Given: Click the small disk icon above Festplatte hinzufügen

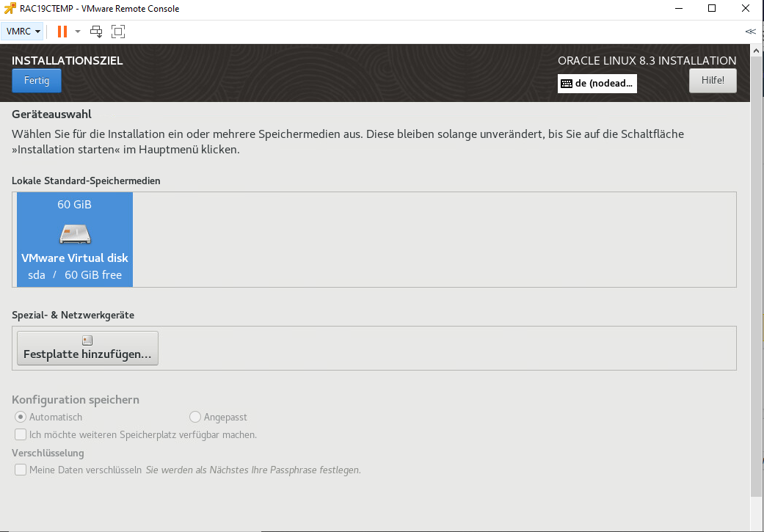Looking at the screenshot, I should pos(87,340).
